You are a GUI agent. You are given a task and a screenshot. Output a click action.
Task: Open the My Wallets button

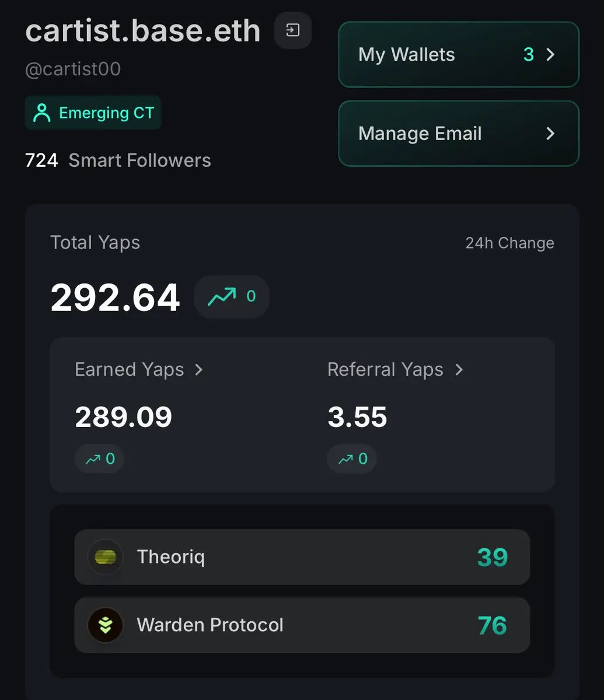click(x=459, y=54)
